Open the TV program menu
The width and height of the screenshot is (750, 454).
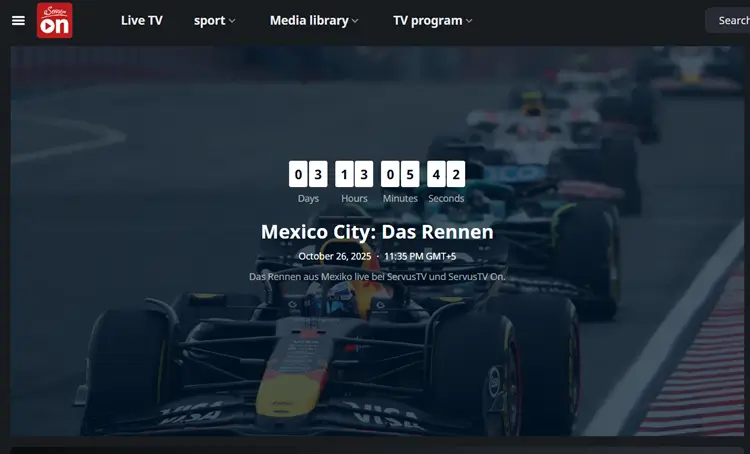(427, 20)
